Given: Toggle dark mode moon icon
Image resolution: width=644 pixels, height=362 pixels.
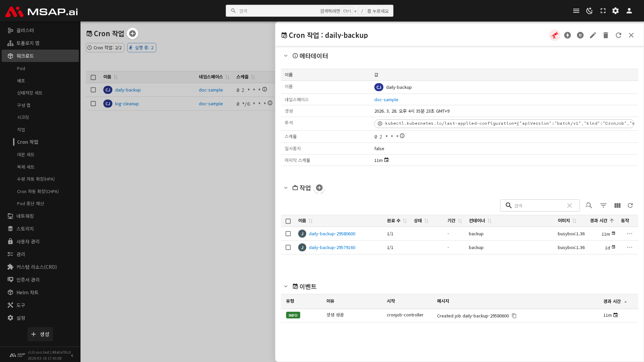Looking at the screenshot, I should [589, 11].
